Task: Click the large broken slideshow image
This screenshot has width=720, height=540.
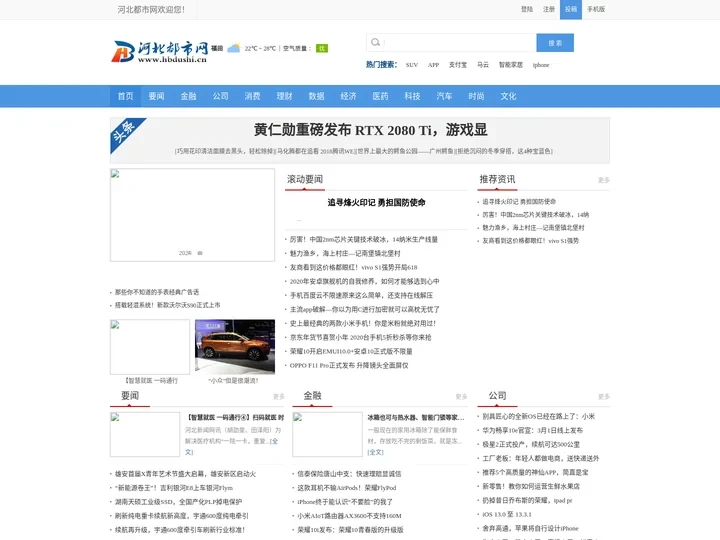Action: pyautogui.click(x=192, y=215)
